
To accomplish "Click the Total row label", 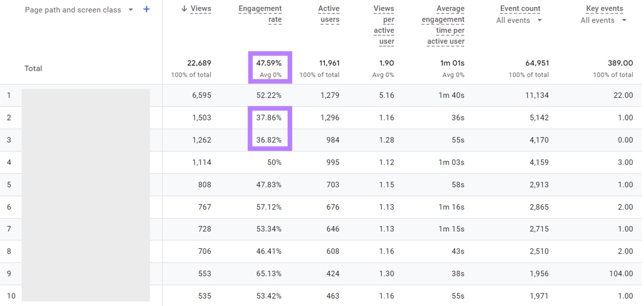I will point(33,68).
